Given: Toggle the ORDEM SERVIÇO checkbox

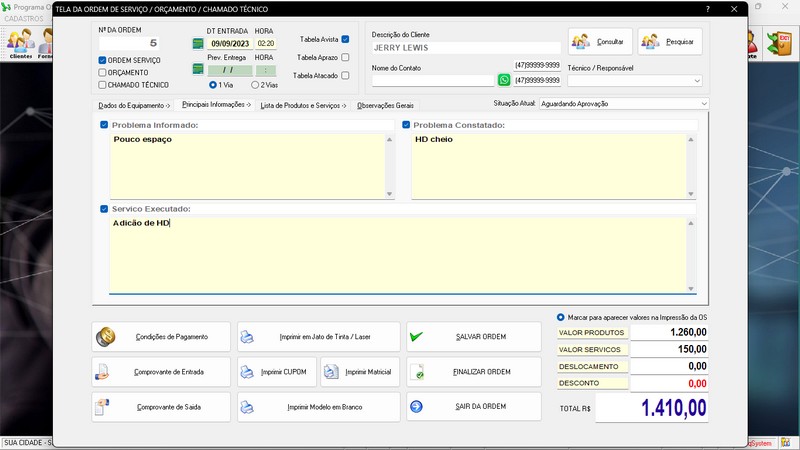Looking at the screenshot, I should (x=102, y=60).
